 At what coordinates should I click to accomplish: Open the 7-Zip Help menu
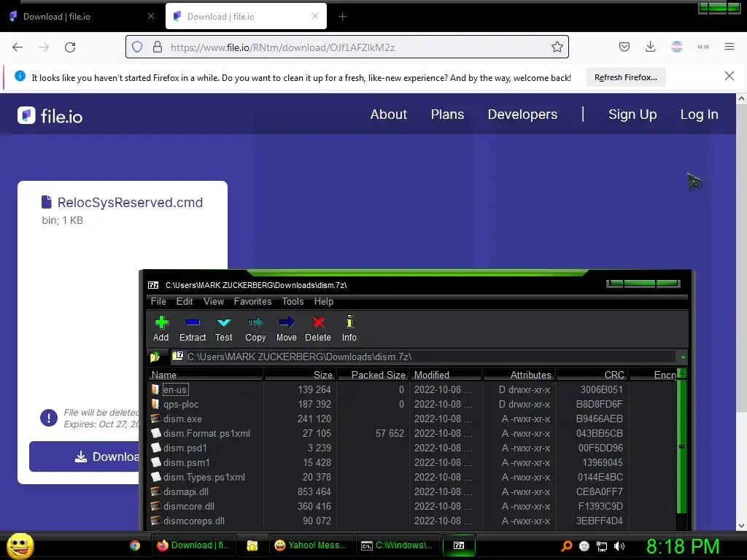click(x=323, y=301)
